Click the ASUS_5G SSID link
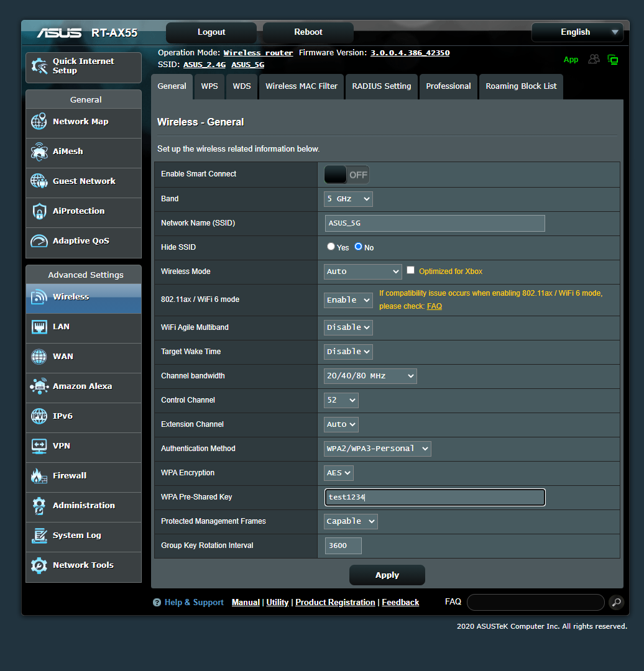644x671 pixels. (247, 65)
